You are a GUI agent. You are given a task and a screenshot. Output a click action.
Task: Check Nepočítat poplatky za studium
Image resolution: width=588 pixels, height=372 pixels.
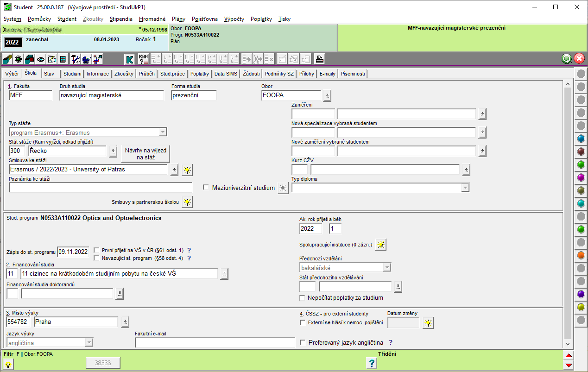pos(303,298)
